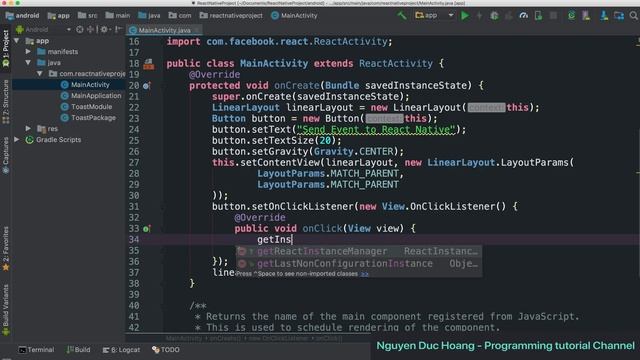Expand the manifests folder
Image resolution: width=640 pixels, height=360 pixels.
(x=28, y=51)
